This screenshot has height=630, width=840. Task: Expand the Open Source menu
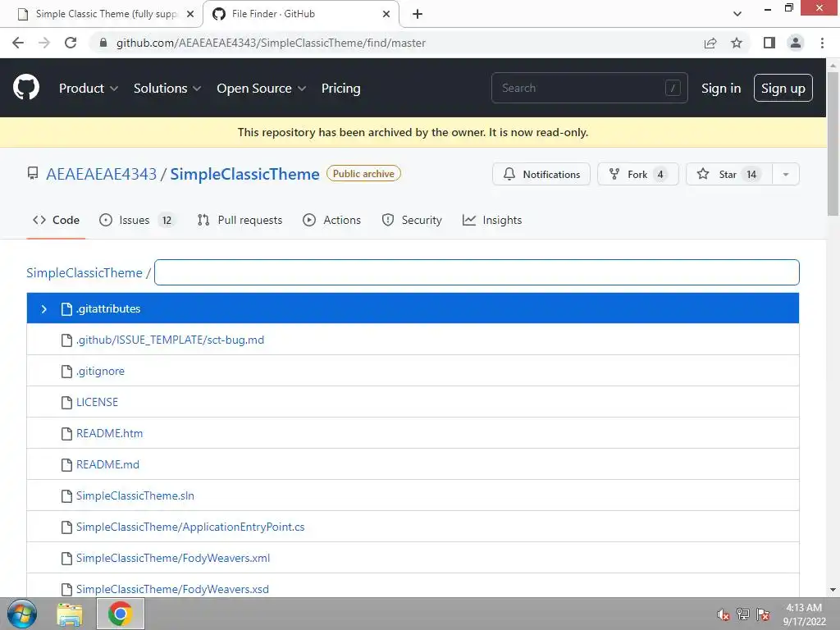[x=262, y=88]
